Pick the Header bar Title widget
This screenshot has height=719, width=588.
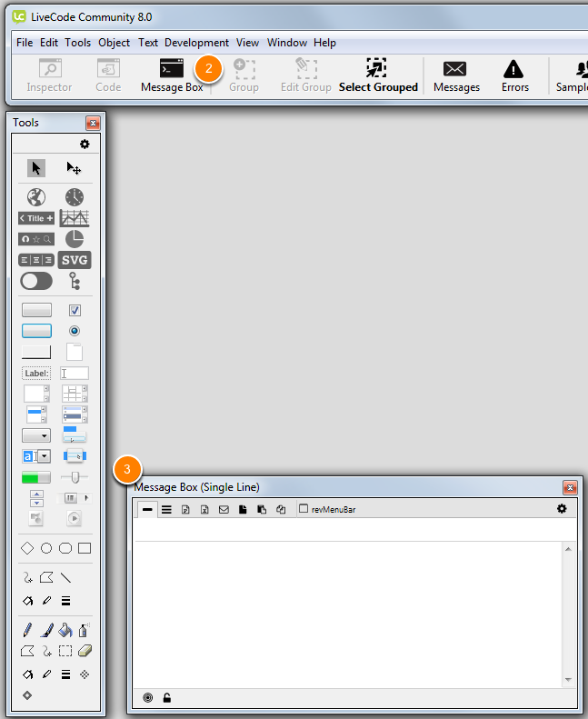tap(36, 218)
